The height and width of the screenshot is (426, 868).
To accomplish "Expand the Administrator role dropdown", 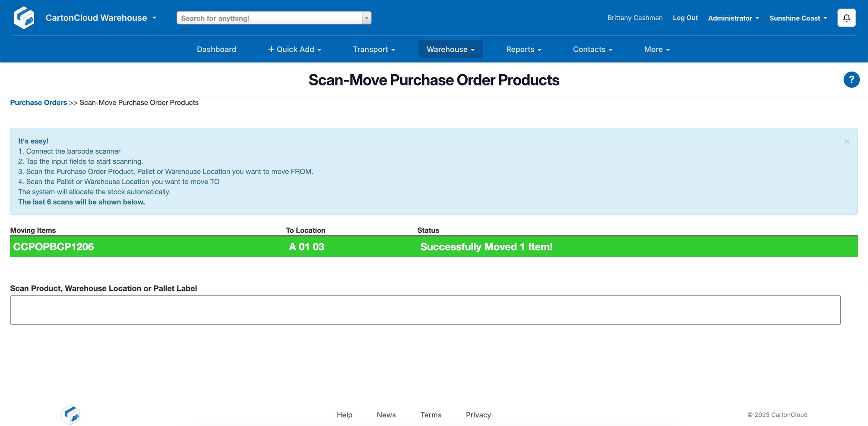I will [x=733, y=18].
